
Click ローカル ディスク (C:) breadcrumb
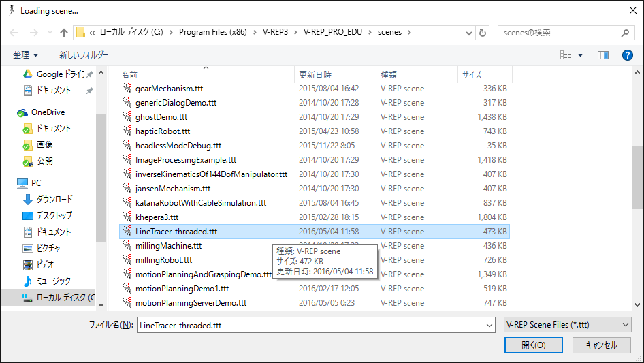tap(131, 32)
